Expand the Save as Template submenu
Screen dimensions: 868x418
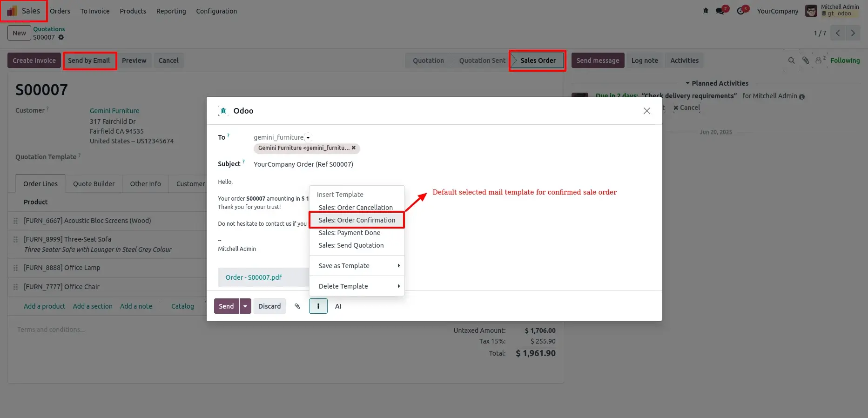coord(357,266)
